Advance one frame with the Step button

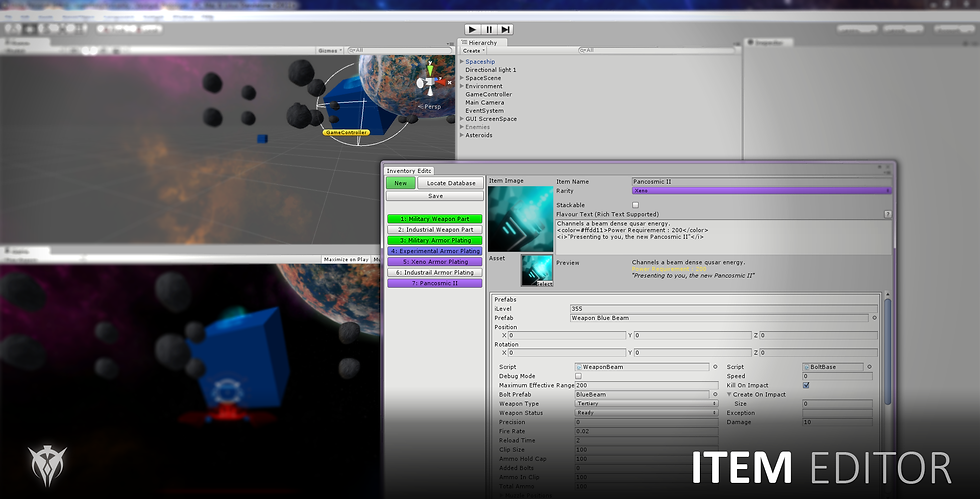tap(506, 29)
